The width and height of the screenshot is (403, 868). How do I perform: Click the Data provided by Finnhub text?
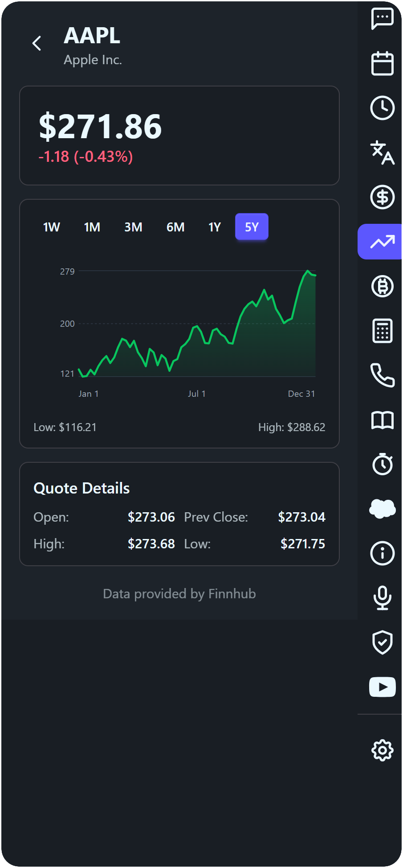(179, 594)
